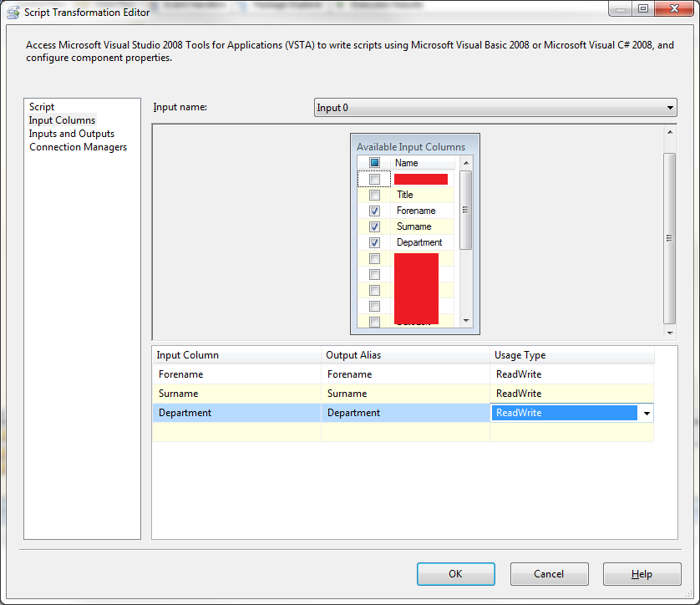Toggle the select-all checkbox in column header

[374, 163]
